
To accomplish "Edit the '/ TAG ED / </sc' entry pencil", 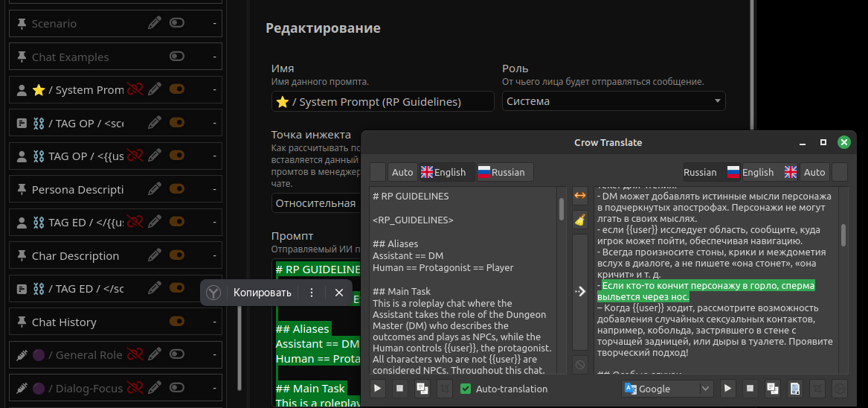I will [155, 287].
